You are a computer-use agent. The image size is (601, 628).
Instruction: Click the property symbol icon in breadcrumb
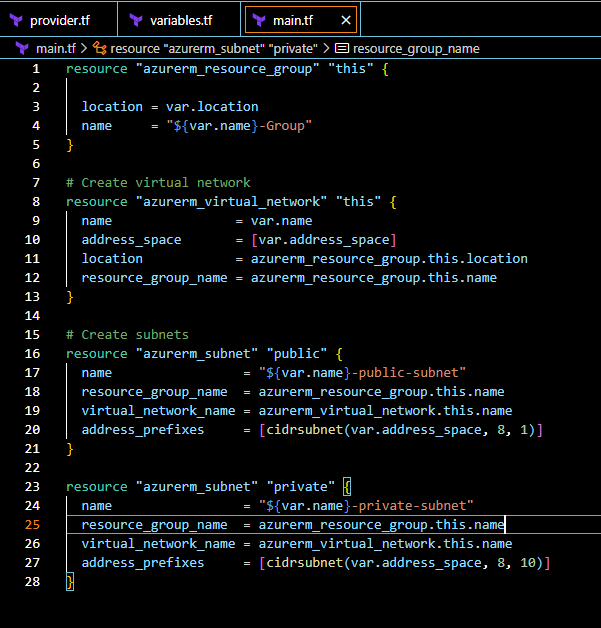pyautogui.click(x=342, y=48)
